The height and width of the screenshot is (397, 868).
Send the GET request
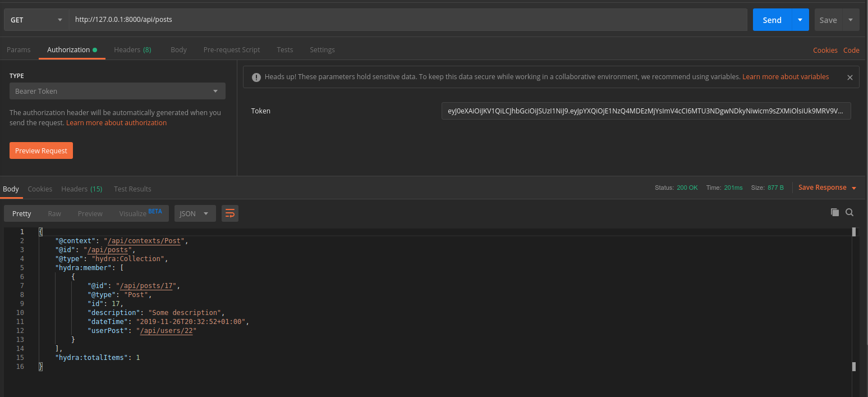(x=772, y=20)
